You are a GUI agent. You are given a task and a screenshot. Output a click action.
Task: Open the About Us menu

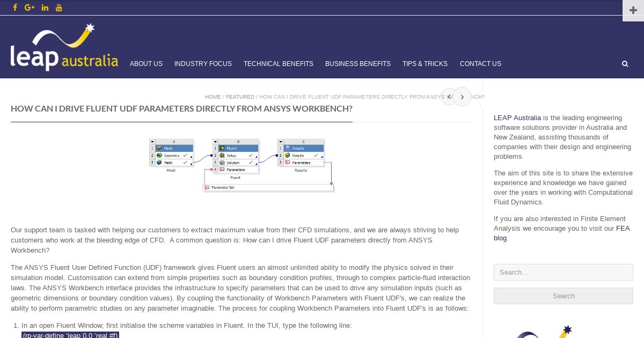point(146,64)
